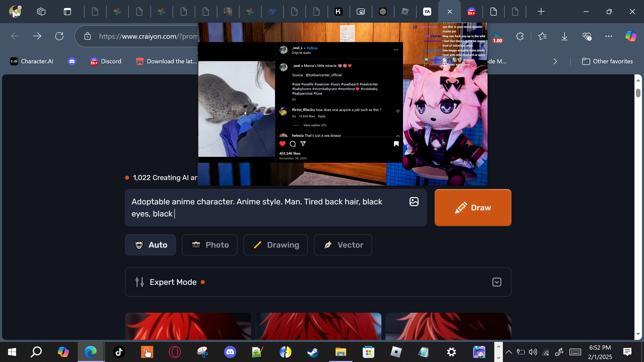This screenshot has height=362, width=644.
Task: Click the bookmark save icon on the post
Action: [396, 144]
